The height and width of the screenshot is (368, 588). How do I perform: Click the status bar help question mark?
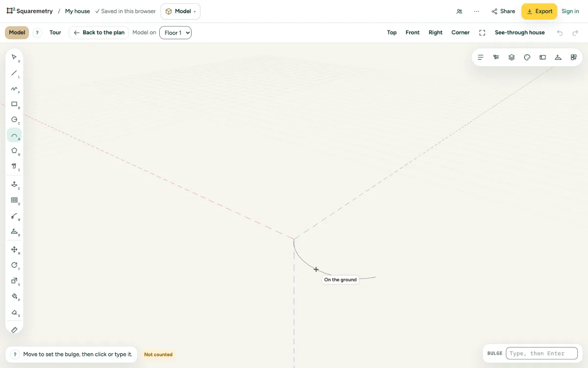(x=15, y=354)
